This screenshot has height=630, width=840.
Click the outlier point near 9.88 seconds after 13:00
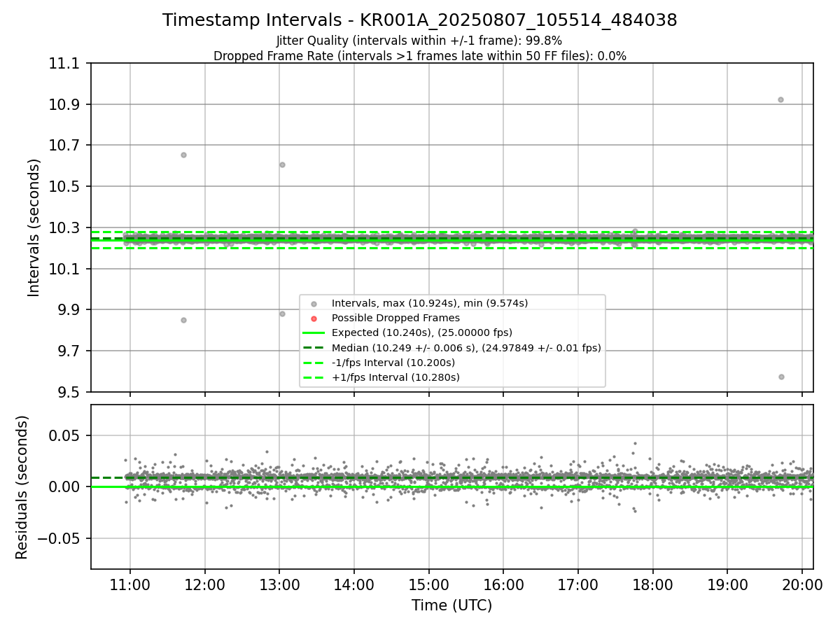click(x=282, y=314)
